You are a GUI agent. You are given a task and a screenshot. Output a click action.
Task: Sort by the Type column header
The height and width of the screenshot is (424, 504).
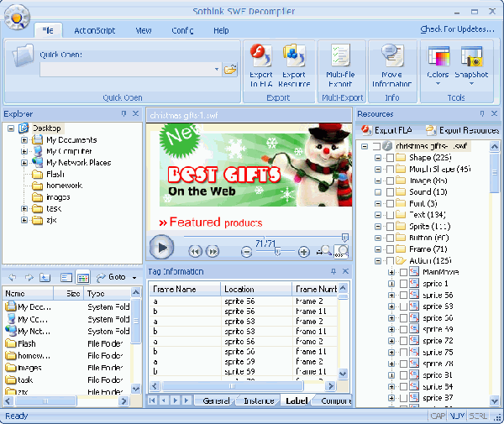click(x=108, y=294)
